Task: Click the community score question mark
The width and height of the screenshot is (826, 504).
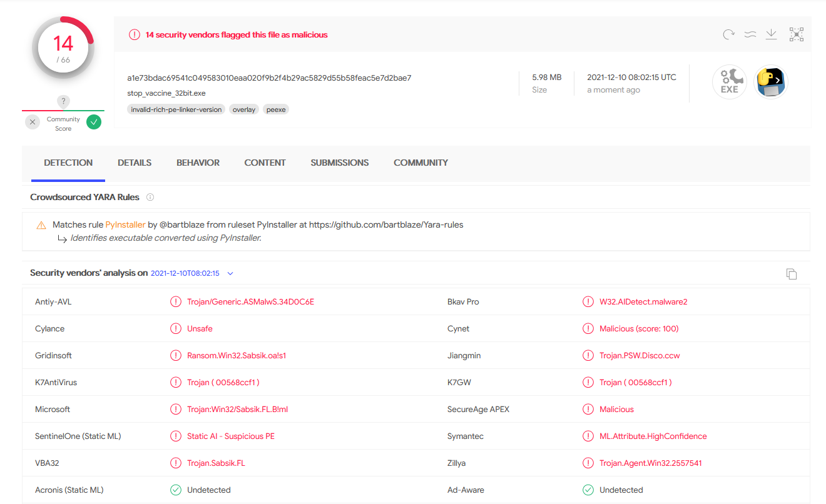Action: pyautogui.click(x=63, y=101)
